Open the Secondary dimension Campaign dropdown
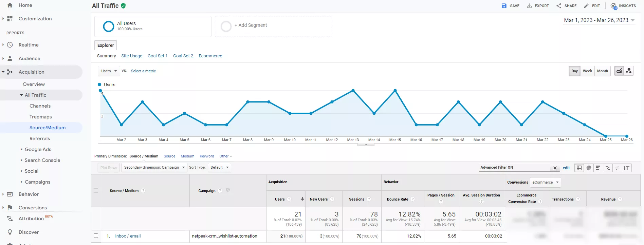 154,167
